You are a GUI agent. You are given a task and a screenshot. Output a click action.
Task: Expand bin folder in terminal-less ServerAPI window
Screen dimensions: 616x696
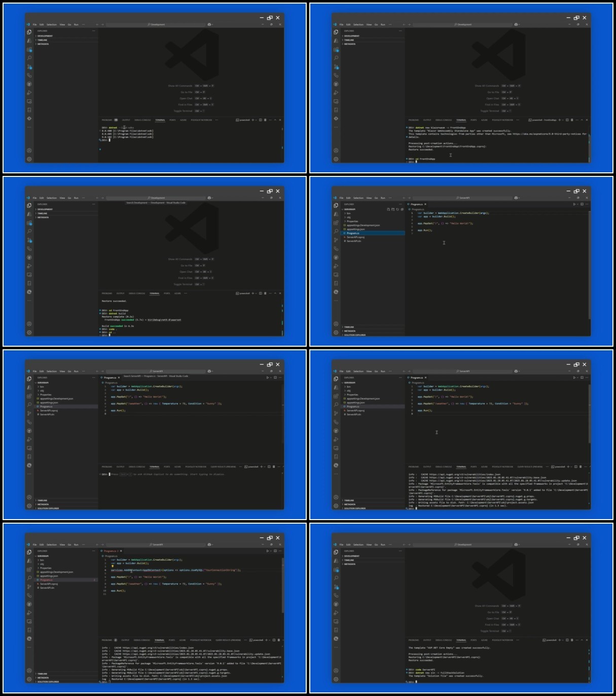click(x=374, y=213)
